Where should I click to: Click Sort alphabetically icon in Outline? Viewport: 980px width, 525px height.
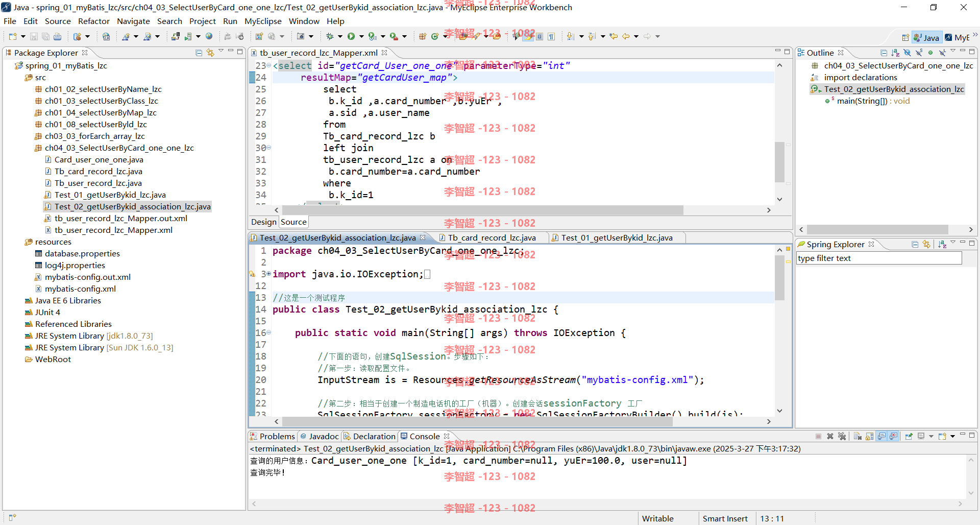895,53
